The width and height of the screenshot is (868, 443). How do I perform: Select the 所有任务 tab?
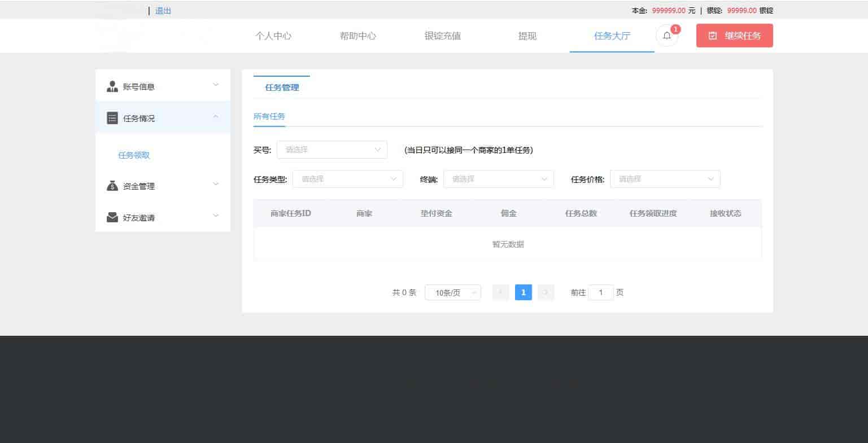(x=269, y=116)
